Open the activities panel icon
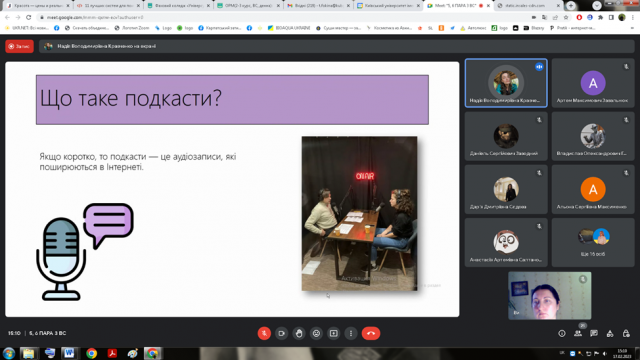Image resolution: width=640 pixels, height=360 pixels. point(610,333)
